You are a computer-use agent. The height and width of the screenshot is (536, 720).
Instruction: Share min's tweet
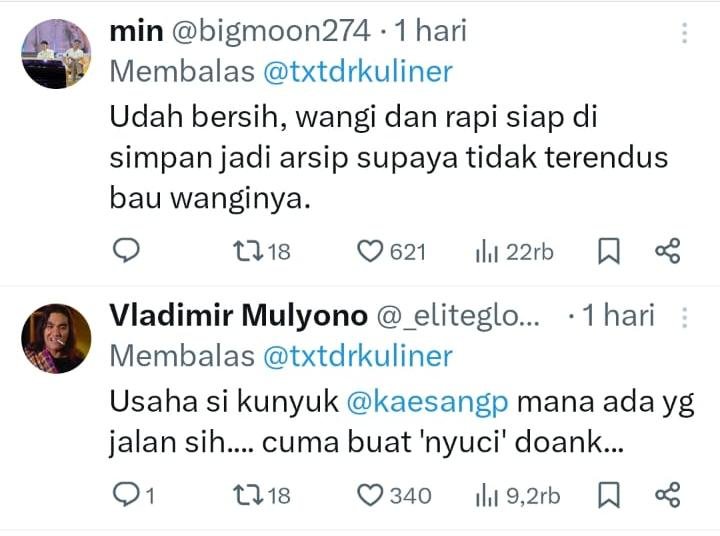tap(667, 251)
